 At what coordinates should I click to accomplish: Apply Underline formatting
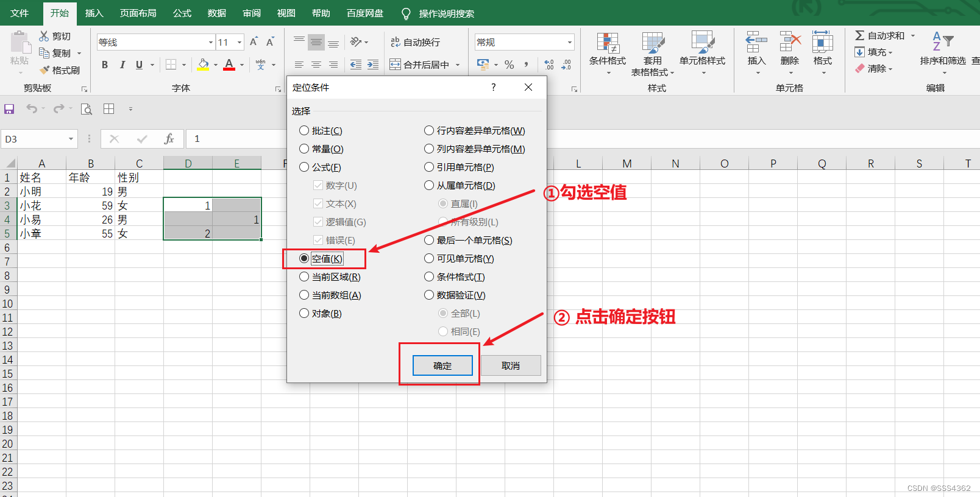(139, 65)
